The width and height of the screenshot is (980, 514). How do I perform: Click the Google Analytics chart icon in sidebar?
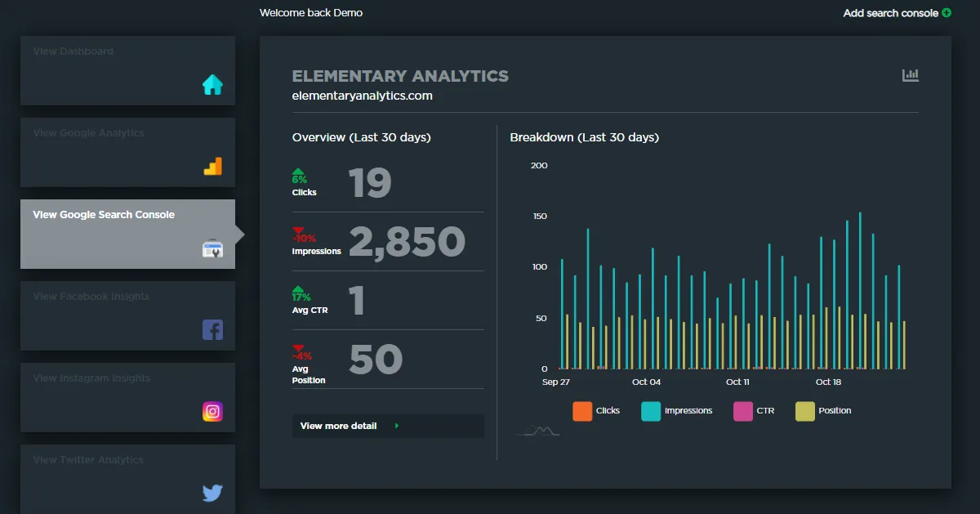coord(212,166)
